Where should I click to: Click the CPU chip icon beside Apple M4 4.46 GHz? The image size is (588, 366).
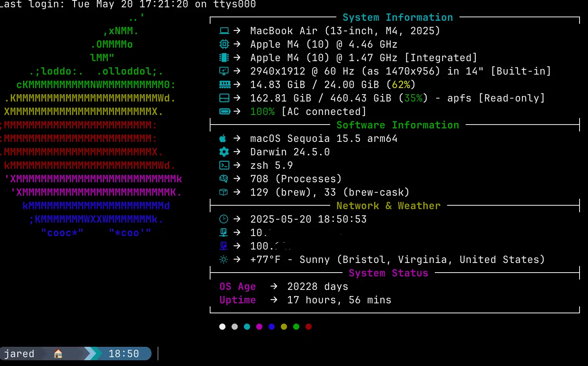click(224, 44)
